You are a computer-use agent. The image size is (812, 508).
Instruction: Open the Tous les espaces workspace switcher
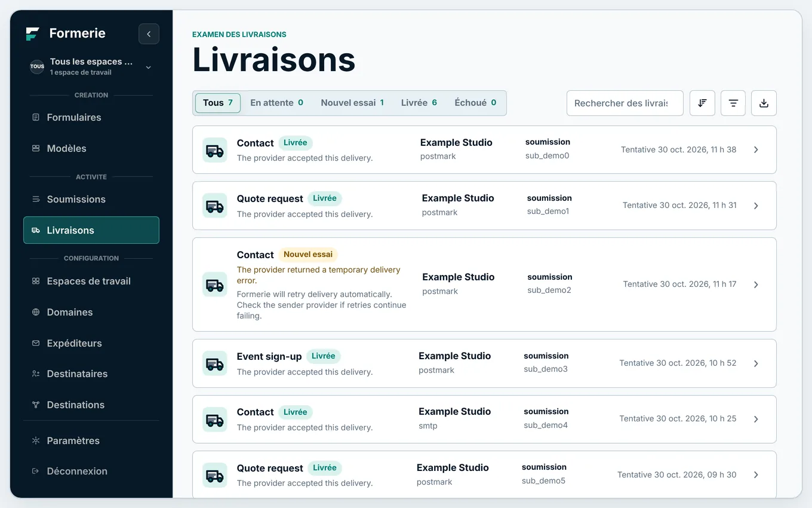(x=91, y=67)
